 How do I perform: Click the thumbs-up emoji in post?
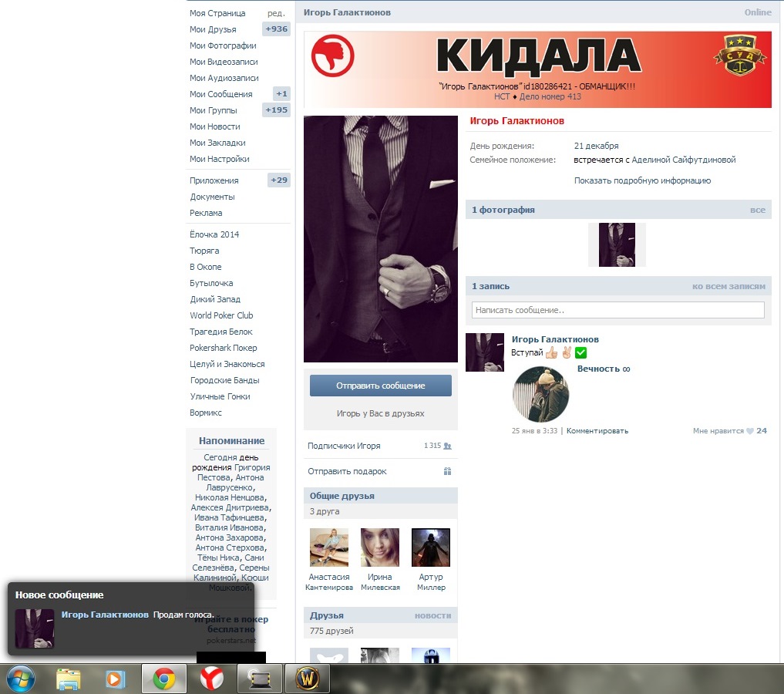tap(551, 353)
